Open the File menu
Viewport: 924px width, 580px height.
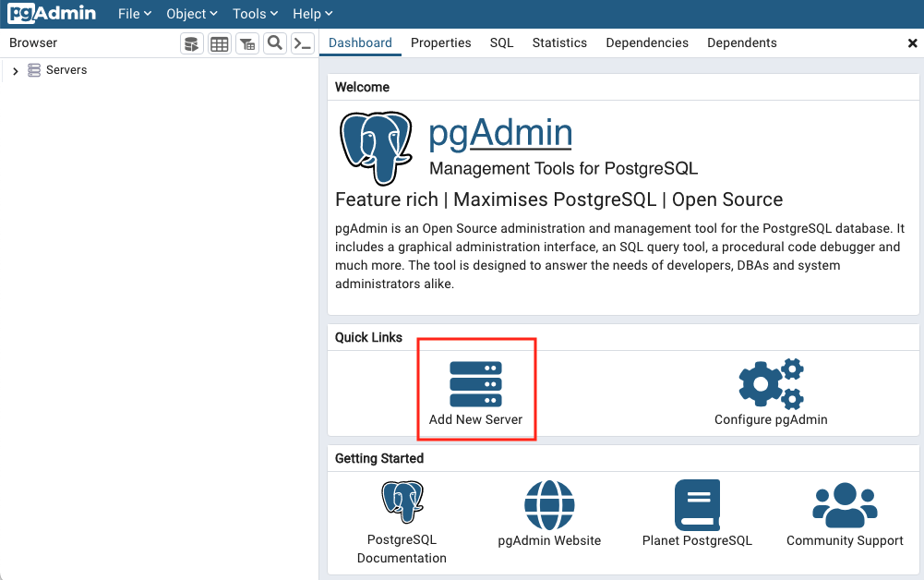click(134, 13)
